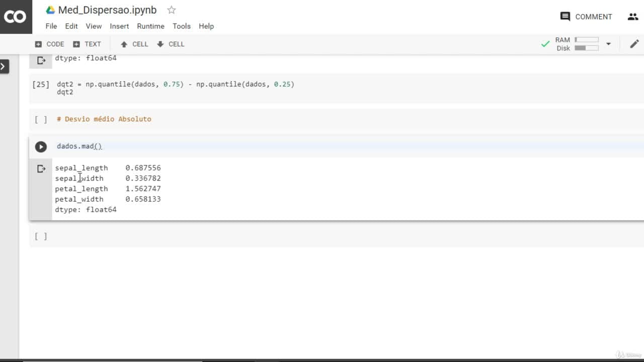
Task: Click the Google Drive icon beside notebook title
Action: click(50, 10)
